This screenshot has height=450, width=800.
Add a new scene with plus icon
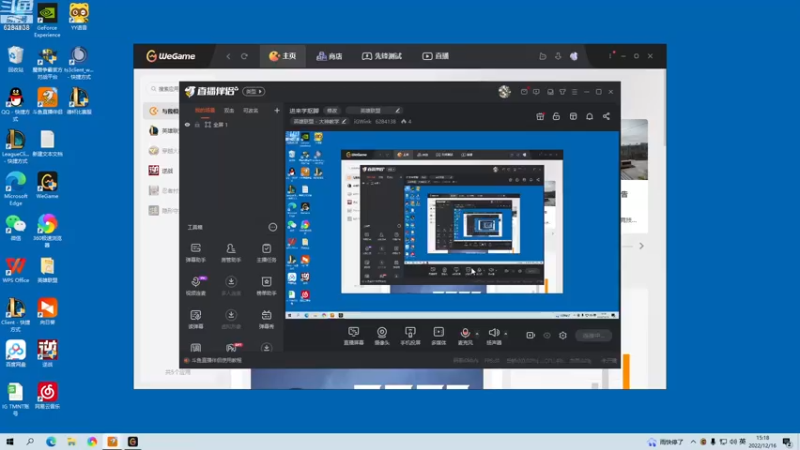click(277, 110)
